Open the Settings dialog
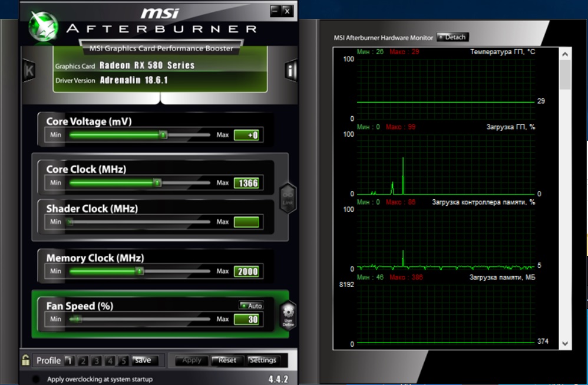The image size is (588, 385). click(263, 360)
